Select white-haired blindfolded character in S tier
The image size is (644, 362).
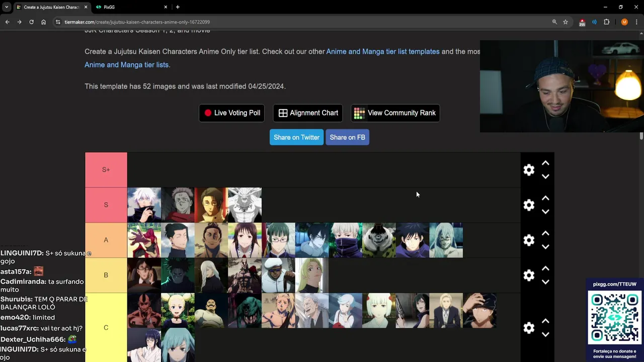coord(144,205)
